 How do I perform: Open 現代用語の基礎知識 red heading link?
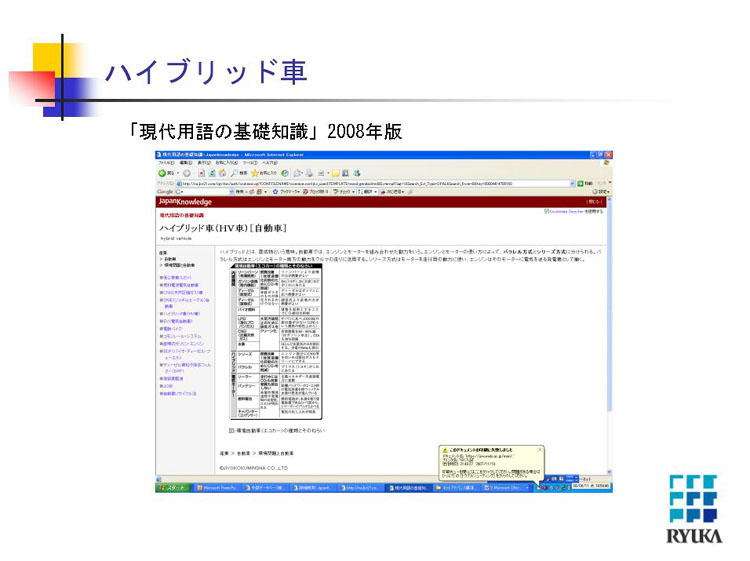182,215
